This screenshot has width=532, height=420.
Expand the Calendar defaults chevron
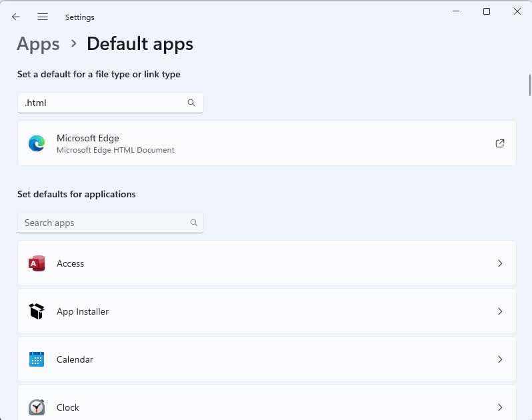(x=500, y=359)
